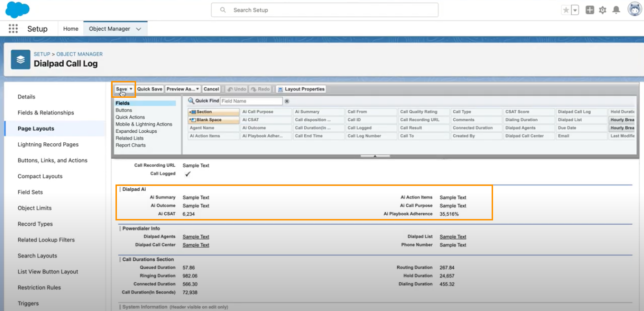Image resolution: width=644 pixels, height=311 pixels.
Task: Open Compact Layouts
Action: tap(40, 176)
